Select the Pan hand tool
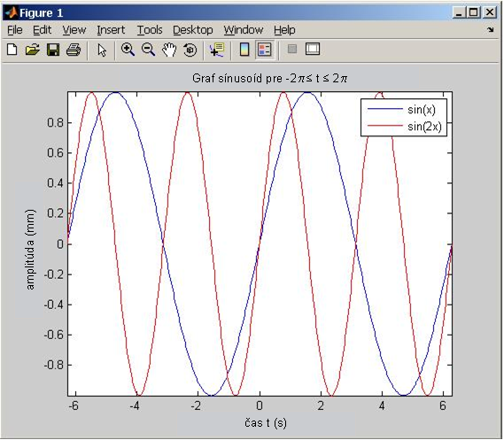Image resolution: width=504 pixels, height=440 pixels. (169, 50)
